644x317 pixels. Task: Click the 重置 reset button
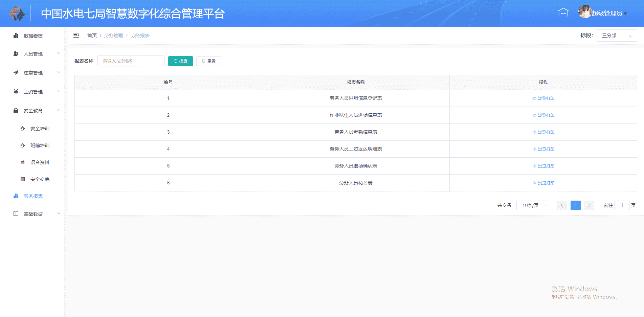click(x=208, y=61)
